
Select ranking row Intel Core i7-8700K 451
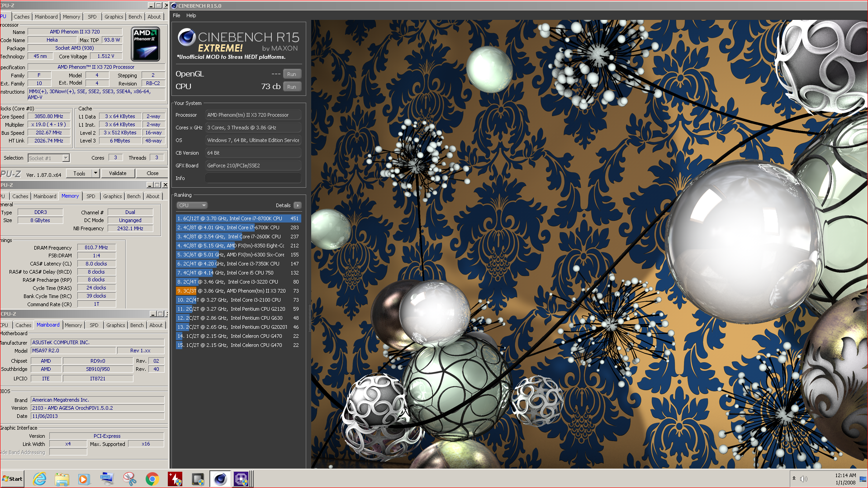[238, 218]
